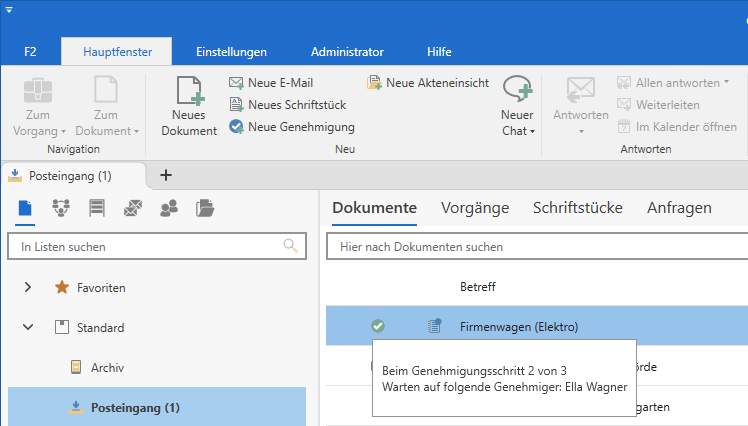Click the green approval status checkmark icon
The image size is (748, 426).
pyautogui.click(x=378, y=326)
